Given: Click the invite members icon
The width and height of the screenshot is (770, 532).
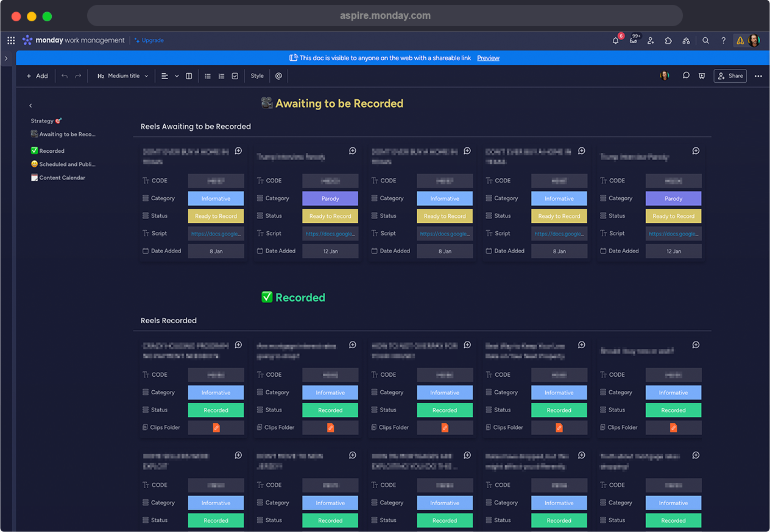Looking at the screenshot, I should pos(651,41).
